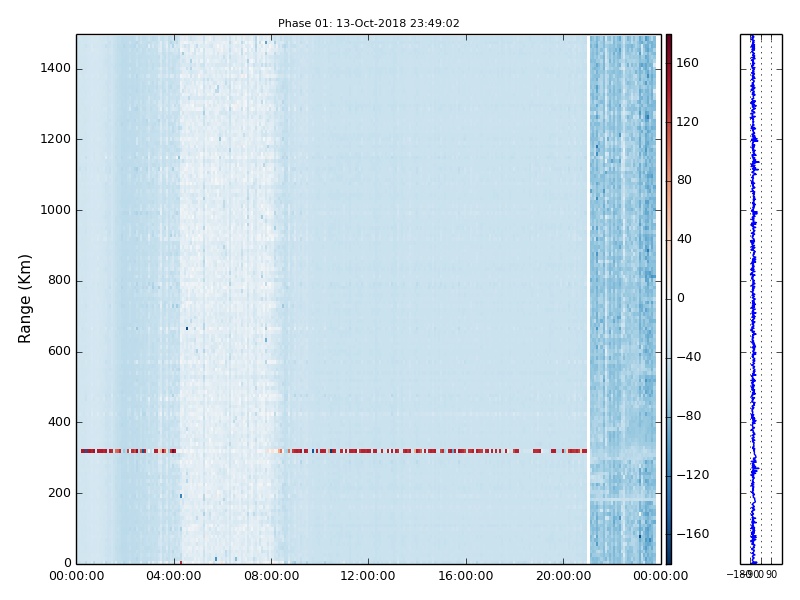
Task: Click the 400 tick label on range axis
Action: coord(59,422)
